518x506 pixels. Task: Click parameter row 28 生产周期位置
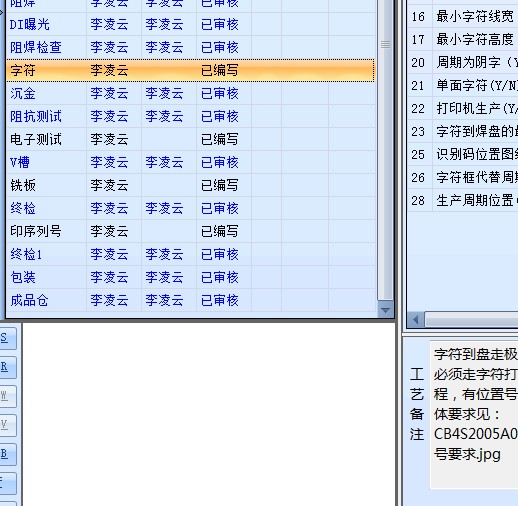[463, 200]
